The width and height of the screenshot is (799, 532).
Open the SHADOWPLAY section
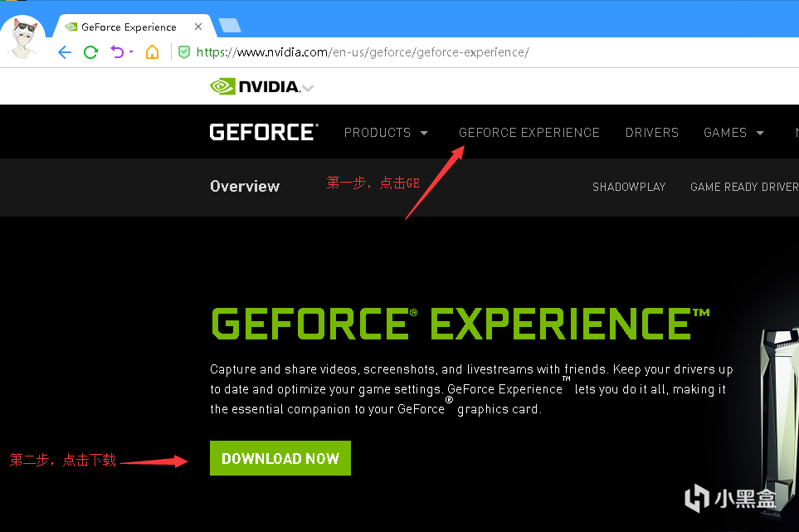[629, 187]
